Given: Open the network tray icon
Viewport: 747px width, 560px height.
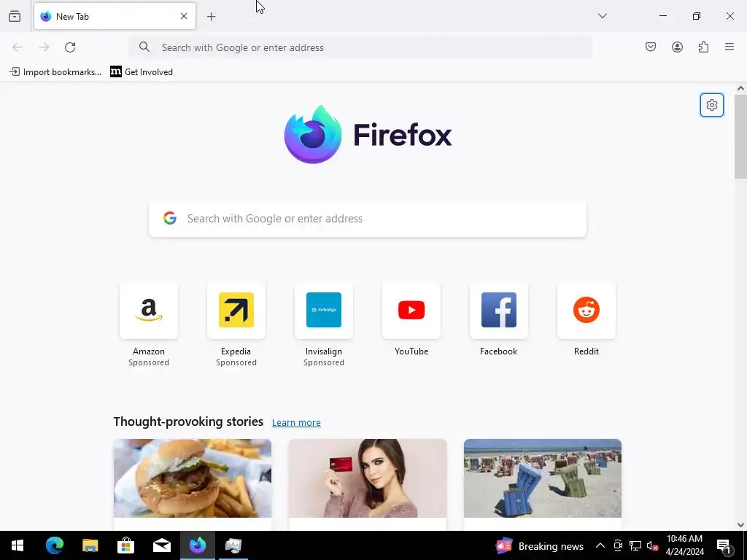Looking at the screenshot, I should click(635, 545).
